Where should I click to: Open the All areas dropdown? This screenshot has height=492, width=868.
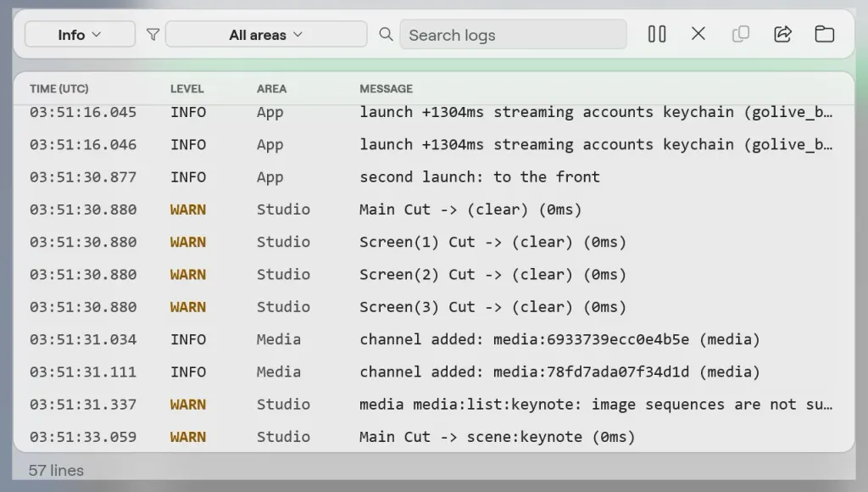pos(265,34)
